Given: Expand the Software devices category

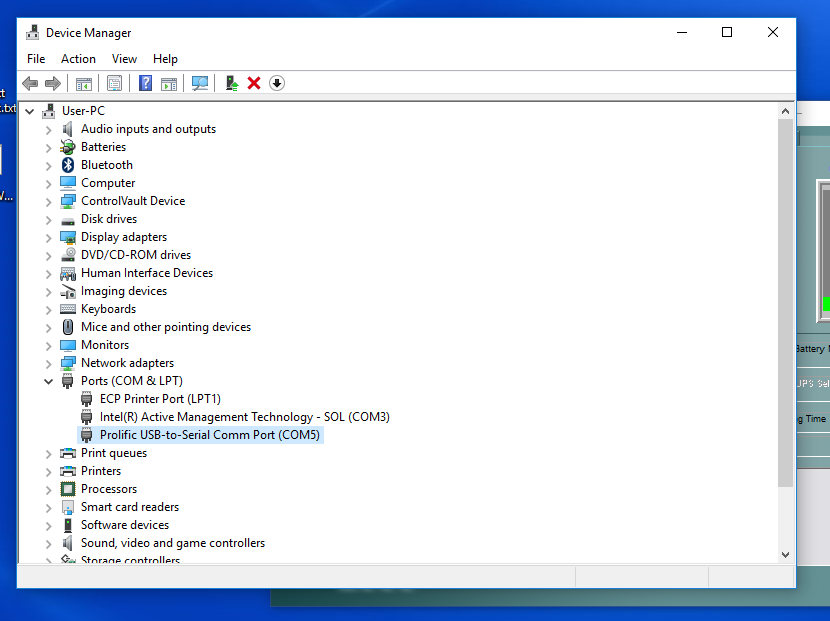Looking at the screenshot, I should [49, 526].
